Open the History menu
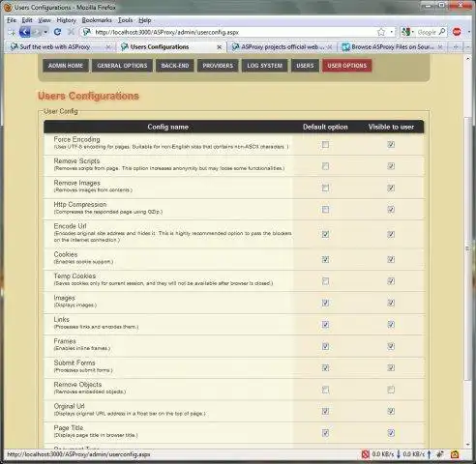Viewport: 476px width, 464px height. pyautogui.click(x=66, y=20)
